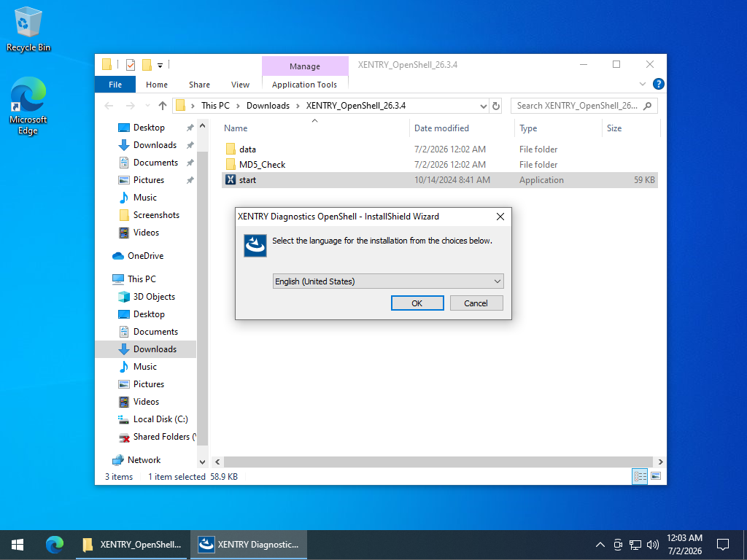Expand the ribbon with chevron
747x560 pixels.
coord(642,84)
